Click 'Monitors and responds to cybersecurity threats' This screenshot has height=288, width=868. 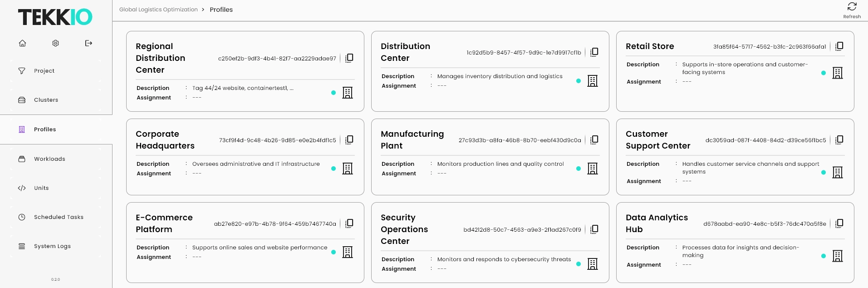point(504,259)
